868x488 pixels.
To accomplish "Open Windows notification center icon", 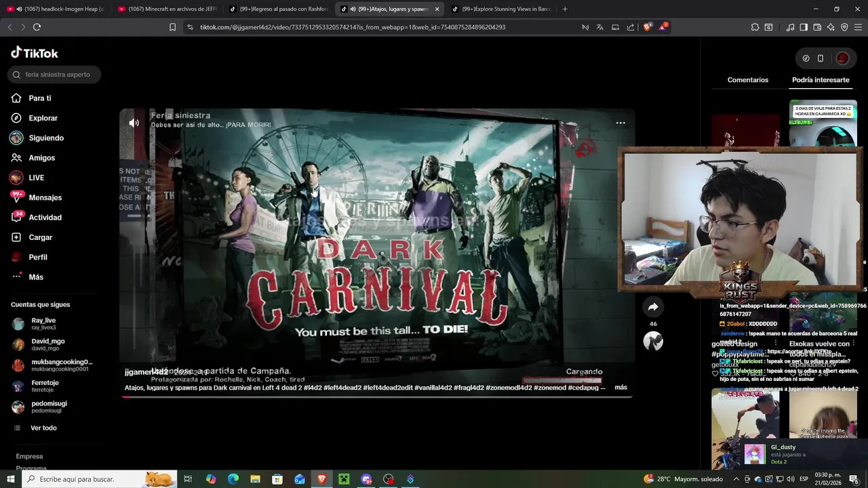I will [x=854, y=479].
